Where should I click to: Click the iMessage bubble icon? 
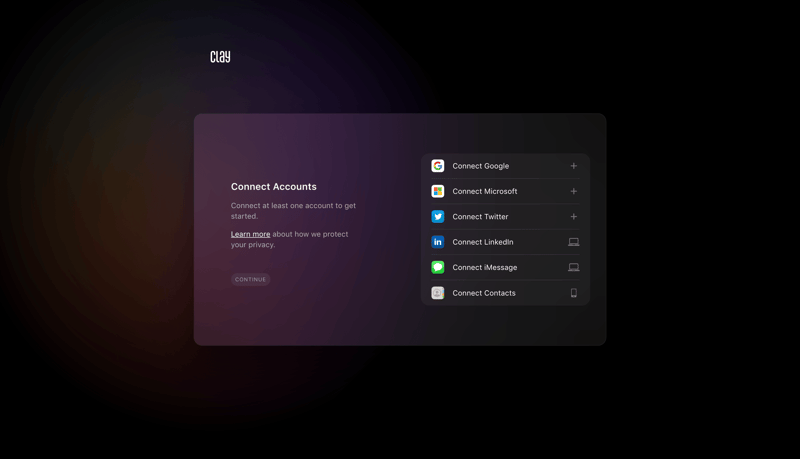(x=438, y=267)
